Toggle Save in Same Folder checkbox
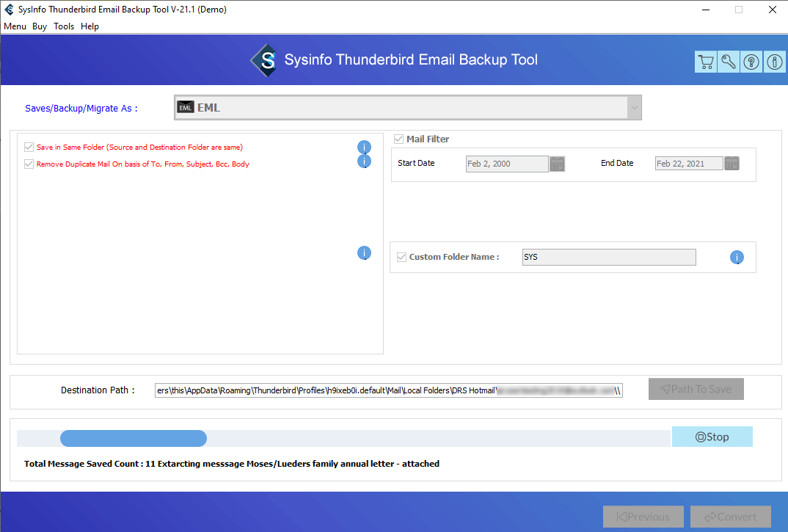Screen dimensions: 788x532 tap(29, 147)
